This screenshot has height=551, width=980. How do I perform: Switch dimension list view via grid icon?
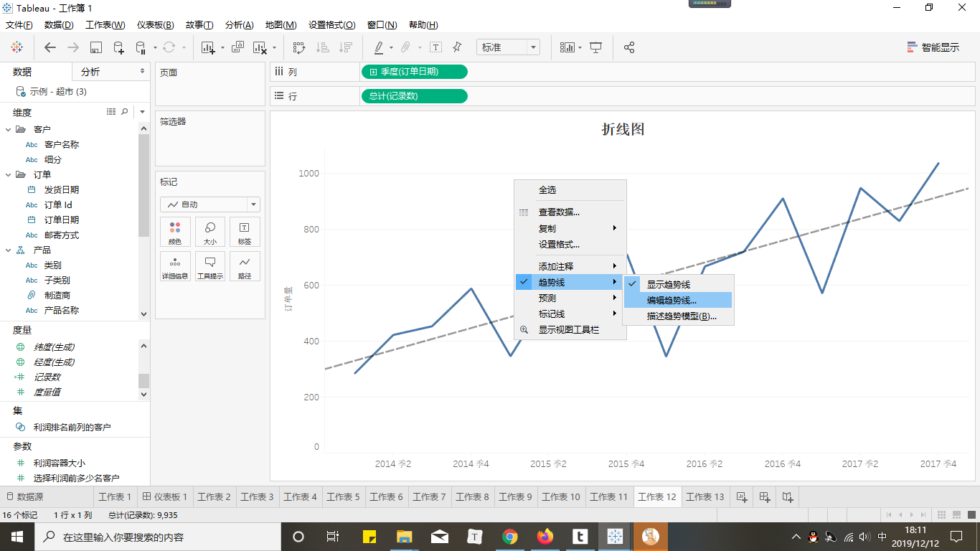point(111,112)
